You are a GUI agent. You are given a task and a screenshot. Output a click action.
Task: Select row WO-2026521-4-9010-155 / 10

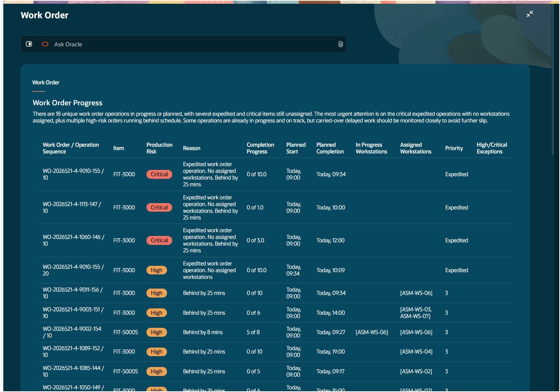[x=275, y=174]
